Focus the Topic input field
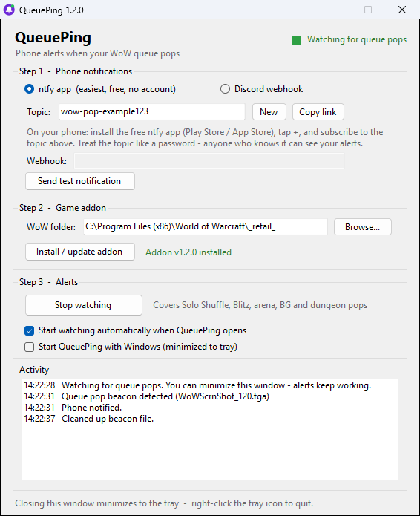Viewport: 420px width, 516px height. pyautogui.click(x=152, y=112)
